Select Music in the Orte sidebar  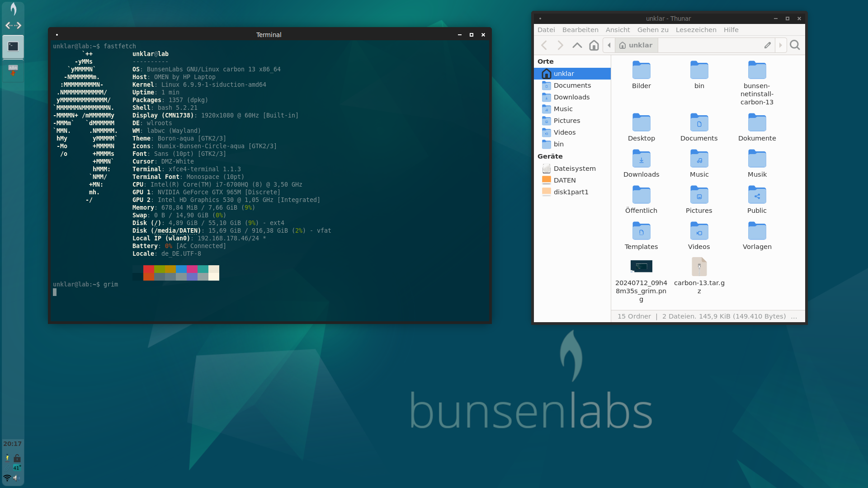[x=572, y=109]
